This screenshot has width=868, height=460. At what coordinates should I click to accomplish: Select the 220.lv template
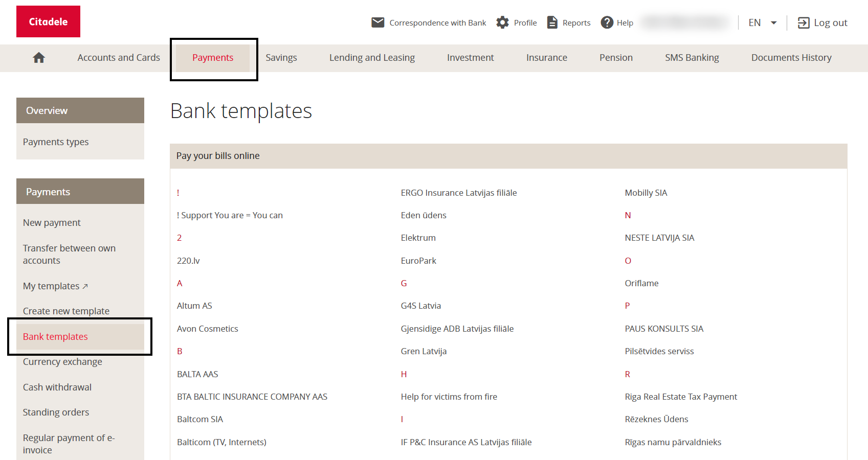coord(188,261)
